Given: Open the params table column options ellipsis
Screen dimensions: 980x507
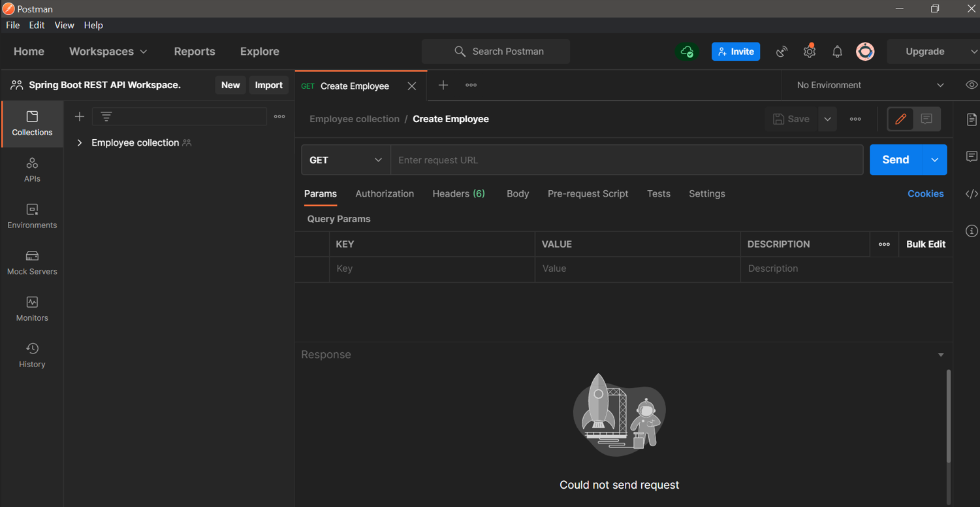Looking at the screenshot, I should (884, 244).
